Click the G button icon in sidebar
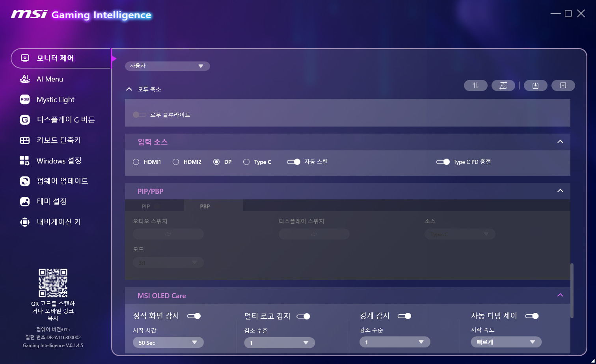The width and height of the screenshot is (596, 364). point(25,120)
